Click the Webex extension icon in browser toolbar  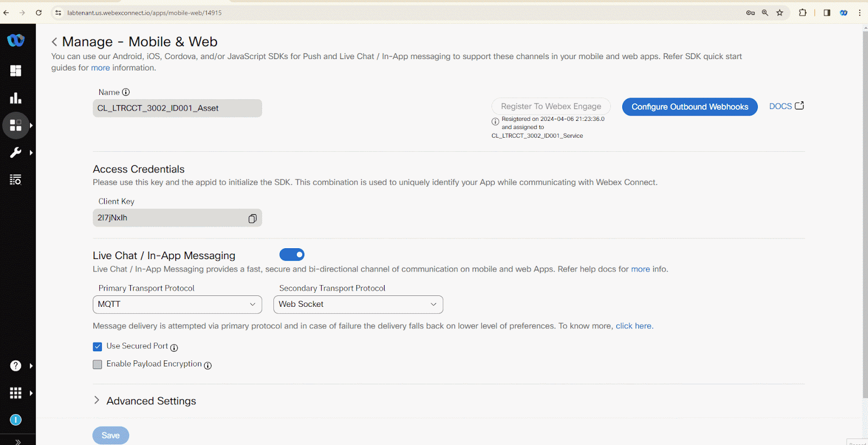tap(844, 12)
